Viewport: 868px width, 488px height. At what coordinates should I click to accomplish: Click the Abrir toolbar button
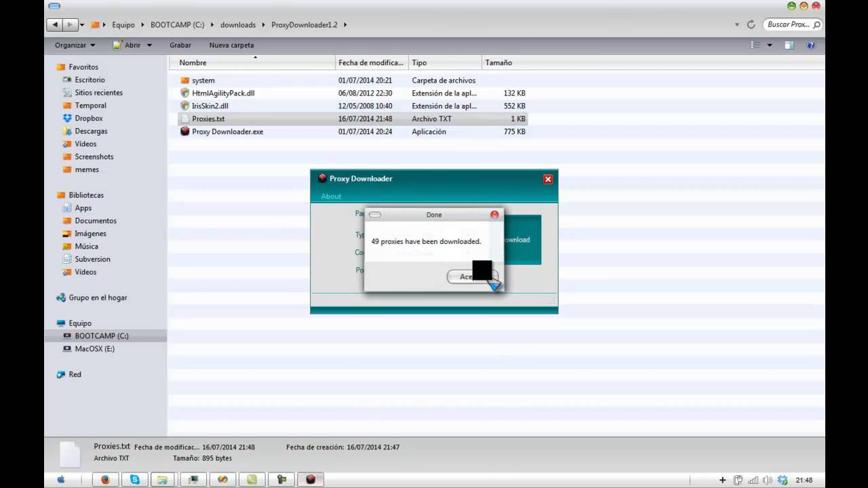127,45
